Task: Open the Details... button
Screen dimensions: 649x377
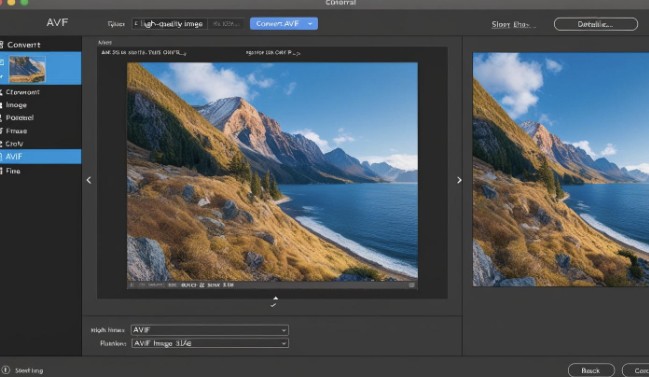Action: click(x=596, y=24)
